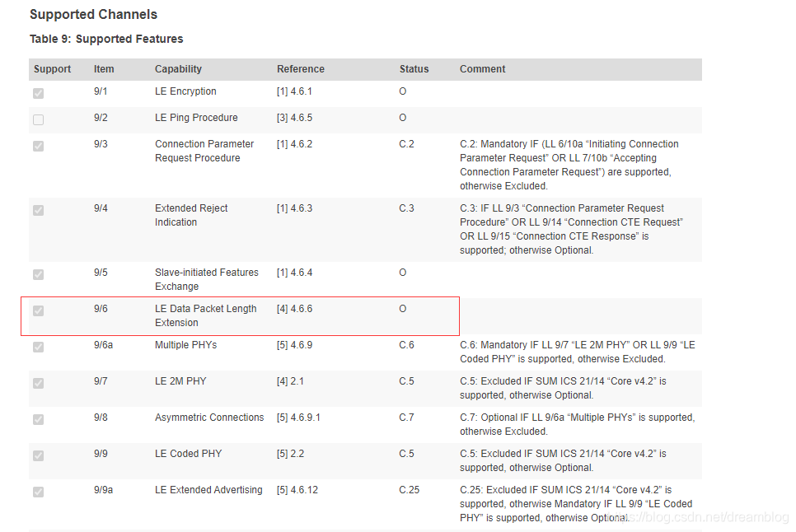Click reference [5] 2.2
796x532 pixels.
[290, 454]
